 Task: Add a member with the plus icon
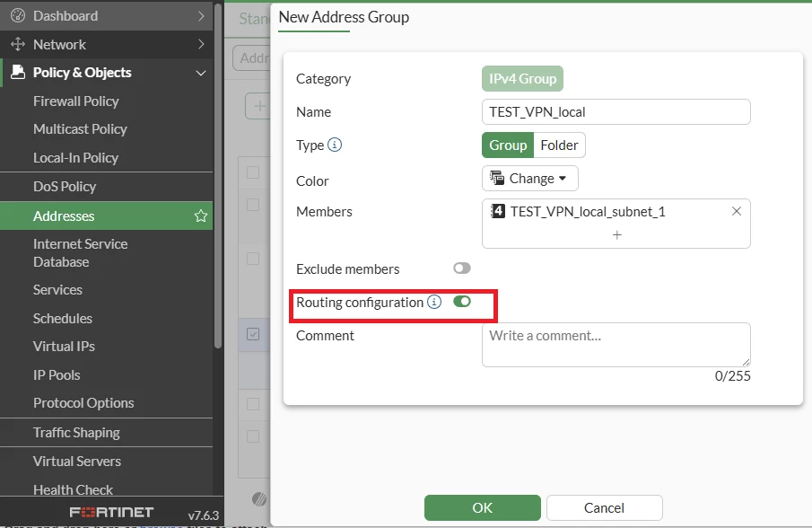[616, 235]
